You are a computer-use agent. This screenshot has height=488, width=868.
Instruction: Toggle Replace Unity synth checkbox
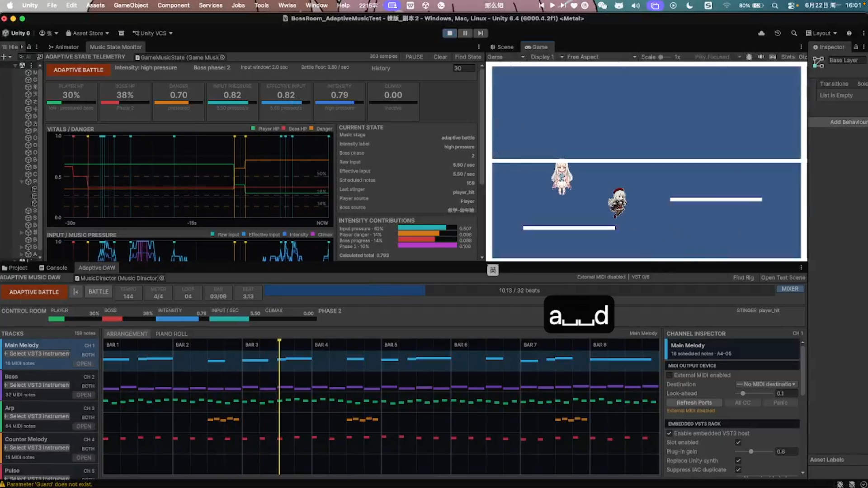click(x=738, y=460)
